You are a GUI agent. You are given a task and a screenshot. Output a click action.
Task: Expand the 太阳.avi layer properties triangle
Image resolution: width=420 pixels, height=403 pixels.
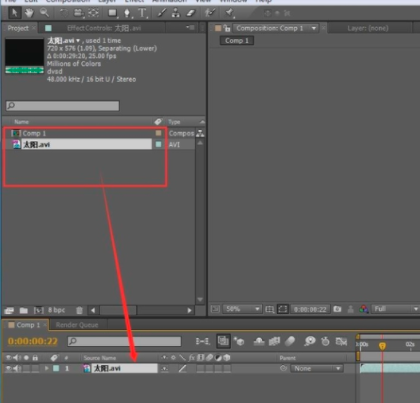[x=47, y=368]
